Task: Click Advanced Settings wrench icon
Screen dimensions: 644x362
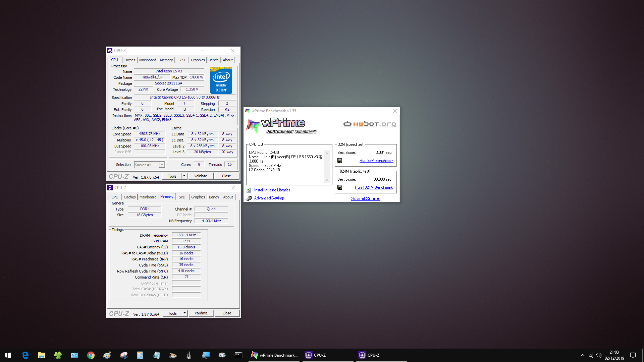Action: coord(249,198)
